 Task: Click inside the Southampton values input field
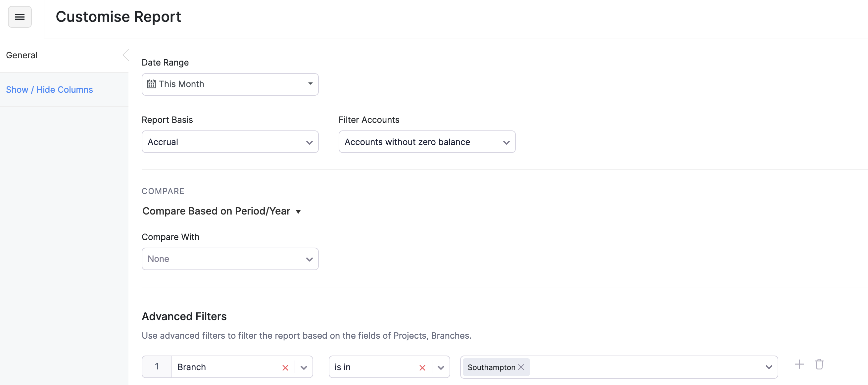(x=640, y=367)
